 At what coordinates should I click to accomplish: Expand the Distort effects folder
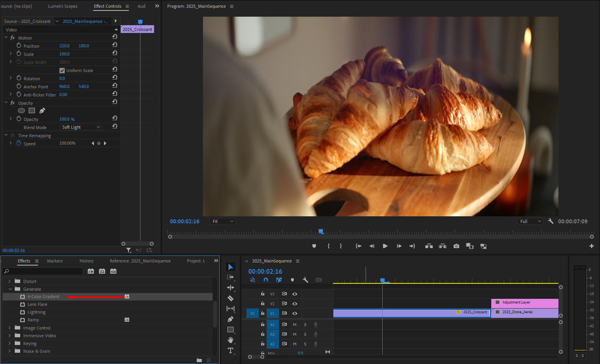pyautogui.click(x=10, y=281)
